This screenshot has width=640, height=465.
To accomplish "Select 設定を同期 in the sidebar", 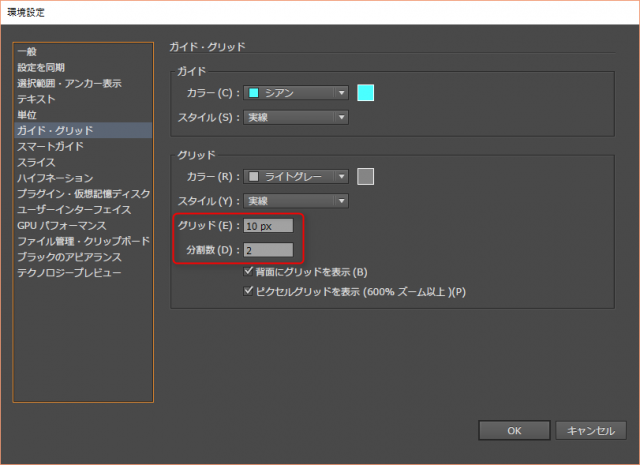I will click(x=43, y=68).
